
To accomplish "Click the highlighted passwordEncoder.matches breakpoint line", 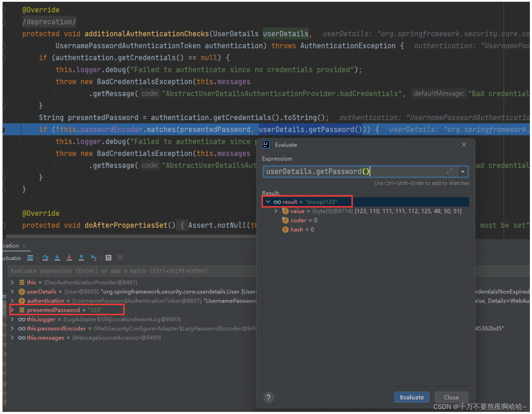I will pyautogui.click(x=266, y=129).
